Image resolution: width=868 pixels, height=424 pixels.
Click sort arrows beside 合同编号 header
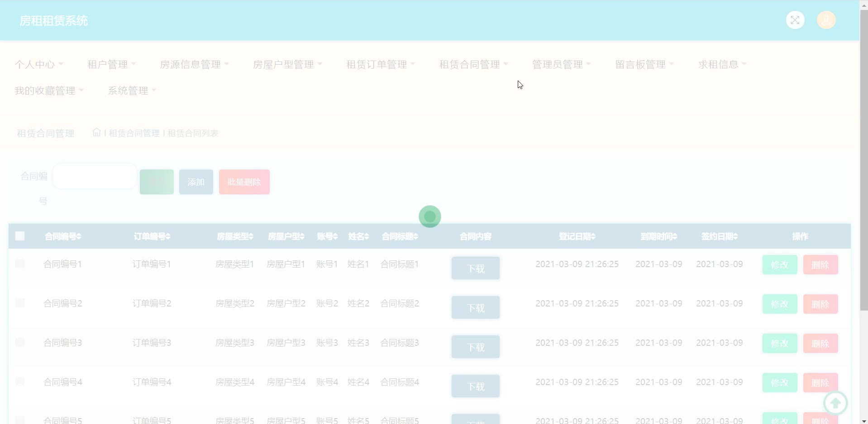pyautogui.click(x=79, y=236)
